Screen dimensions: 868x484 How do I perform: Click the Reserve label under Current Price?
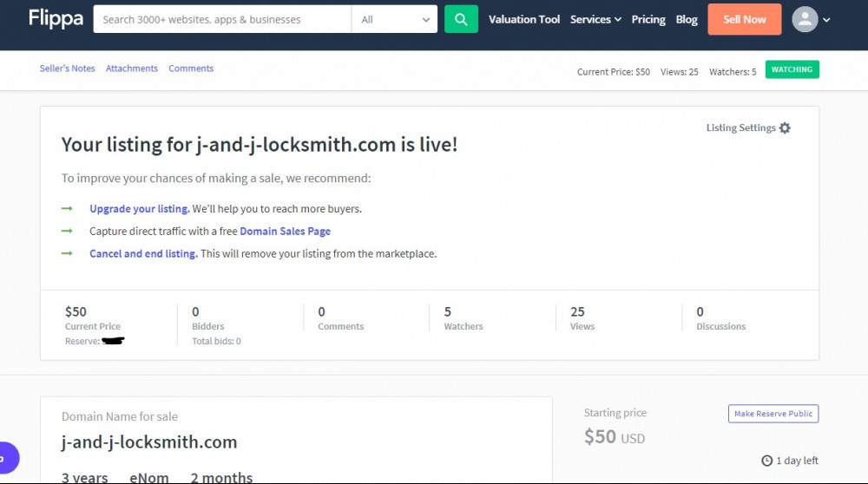[x=82, y=341]
